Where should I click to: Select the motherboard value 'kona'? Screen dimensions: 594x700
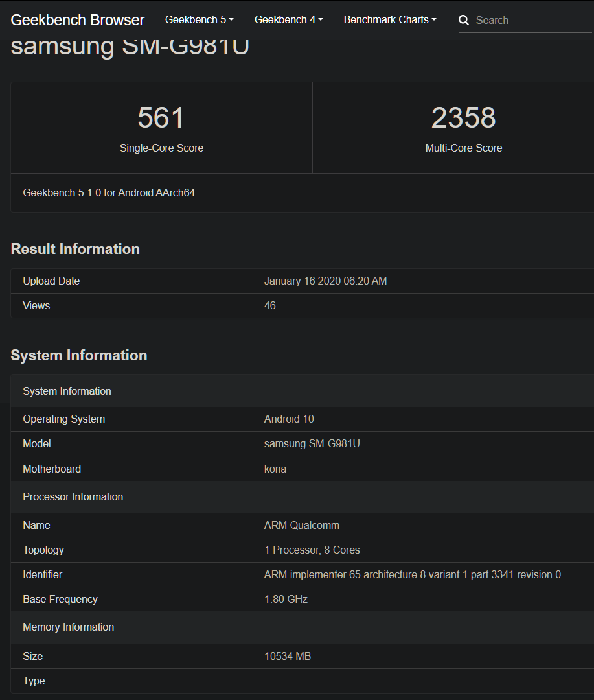(x=275, y=469)
